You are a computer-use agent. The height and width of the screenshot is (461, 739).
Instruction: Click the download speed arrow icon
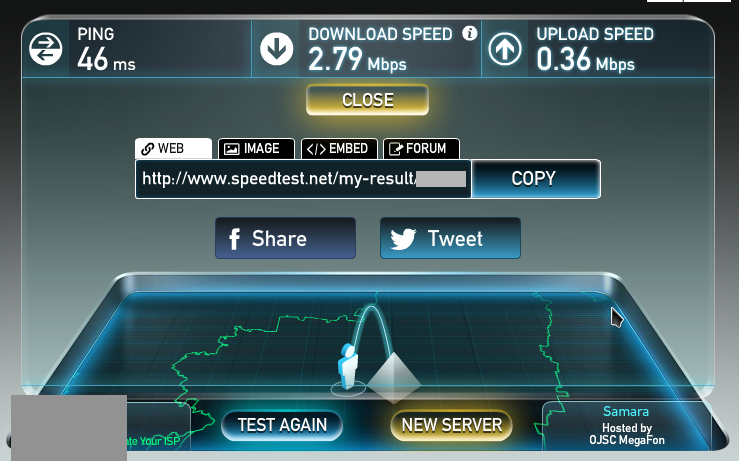[277, 49]
